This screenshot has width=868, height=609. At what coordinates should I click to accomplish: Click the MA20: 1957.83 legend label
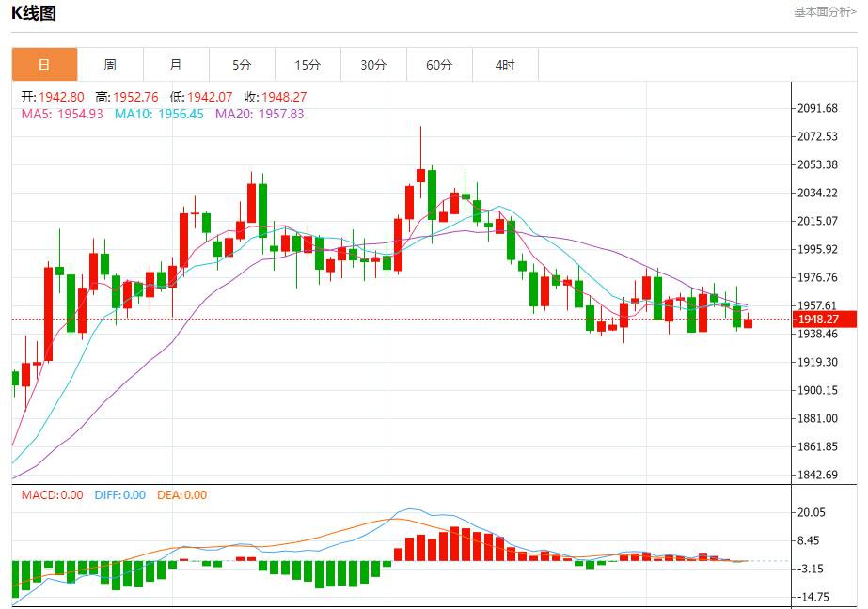pyautogui.click(x=260, y=114)
